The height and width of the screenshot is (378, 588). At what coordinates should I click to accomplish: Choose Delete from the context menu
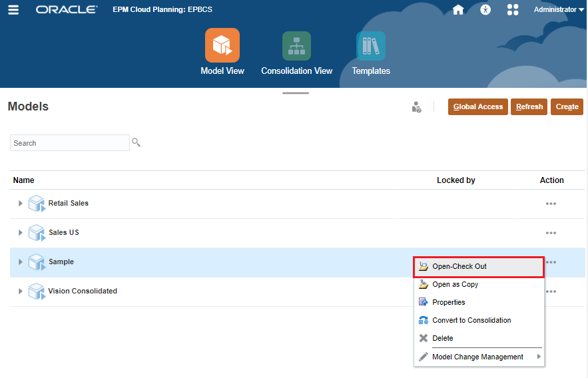(479, 338)
